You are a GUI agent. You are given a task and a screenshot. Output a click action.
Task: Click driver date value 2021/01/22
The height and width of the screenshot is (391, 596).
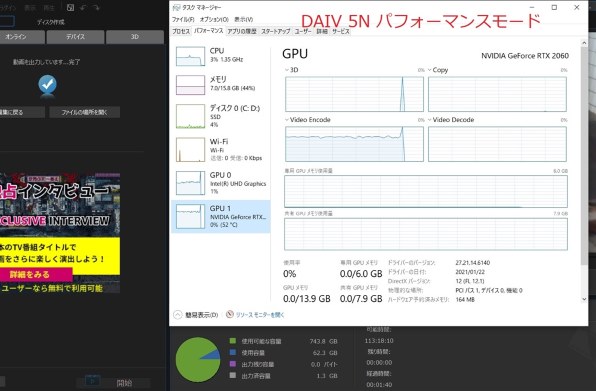470,272
